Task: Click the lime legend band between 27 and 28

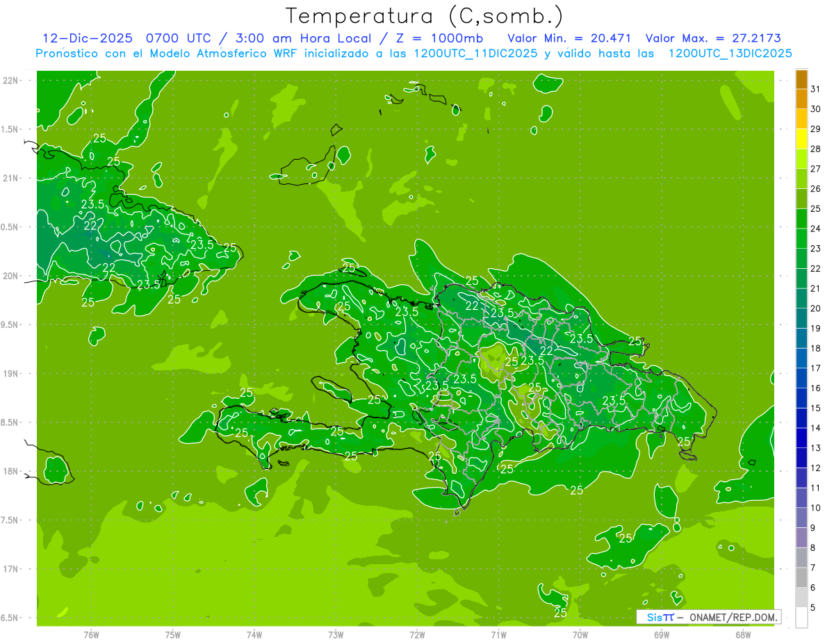Action: point(801,159)
